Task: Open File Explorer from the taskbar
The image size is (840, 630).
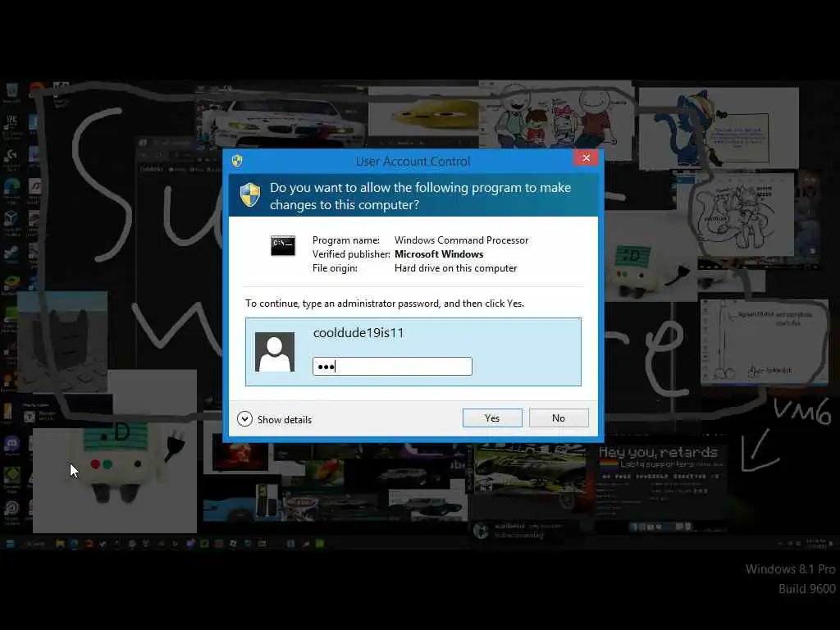Action: 60,544
